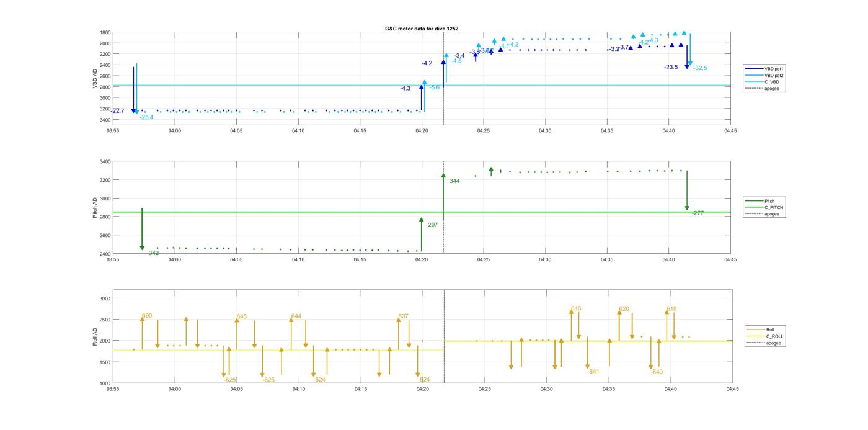Click the '-640' roll value label
This screenshot has height=430, width=868.
[657, 372]
